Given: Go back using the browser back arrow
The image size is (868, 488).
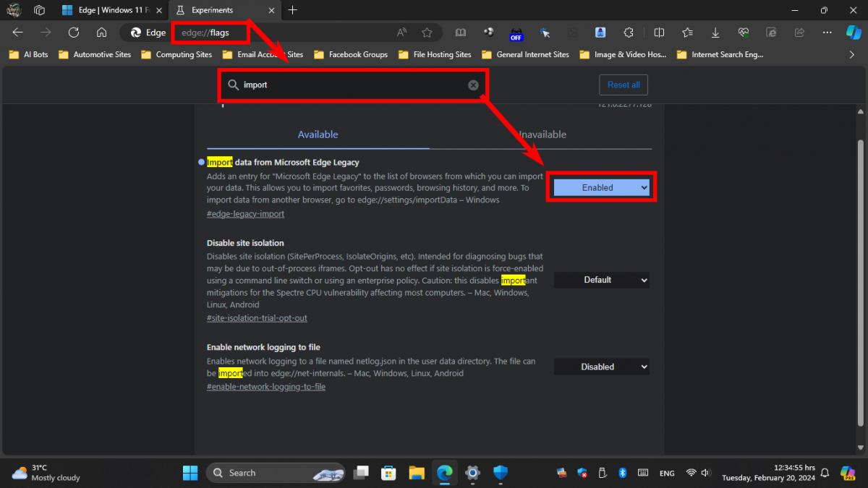Looking at the screenshot, I should [x=18, y=33].
